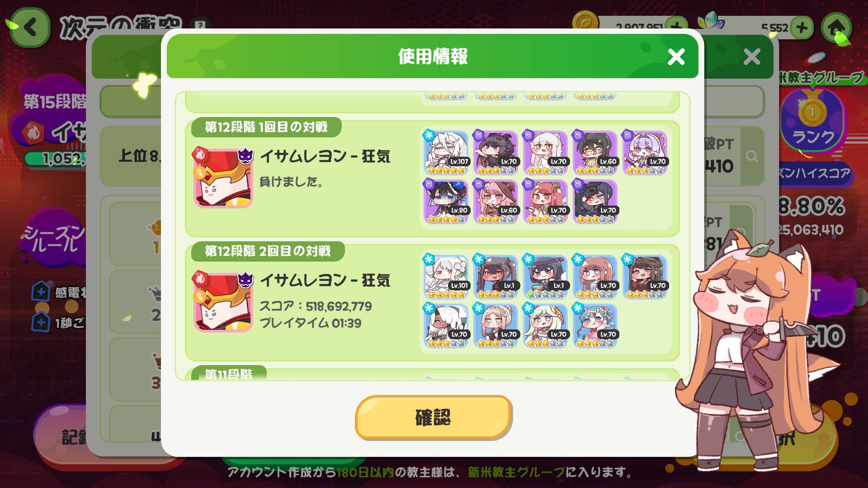Tap the Lv.60 glasses character portrait
The width and height of the screenshot is (868, 488).
(595, 153)
